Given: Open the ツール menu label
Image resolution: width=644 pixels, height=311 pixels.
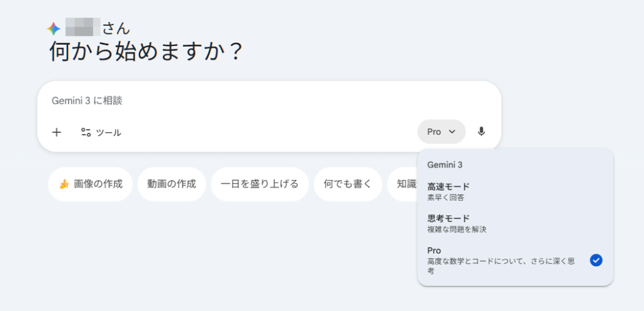Looking at the screenshot, I should pyautogui.click(x=108, y=132).
